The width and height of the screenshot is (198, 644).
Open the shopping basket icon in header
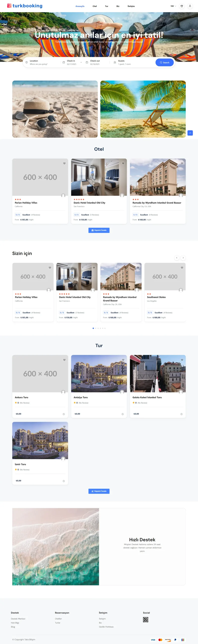[x=182, y=6]
